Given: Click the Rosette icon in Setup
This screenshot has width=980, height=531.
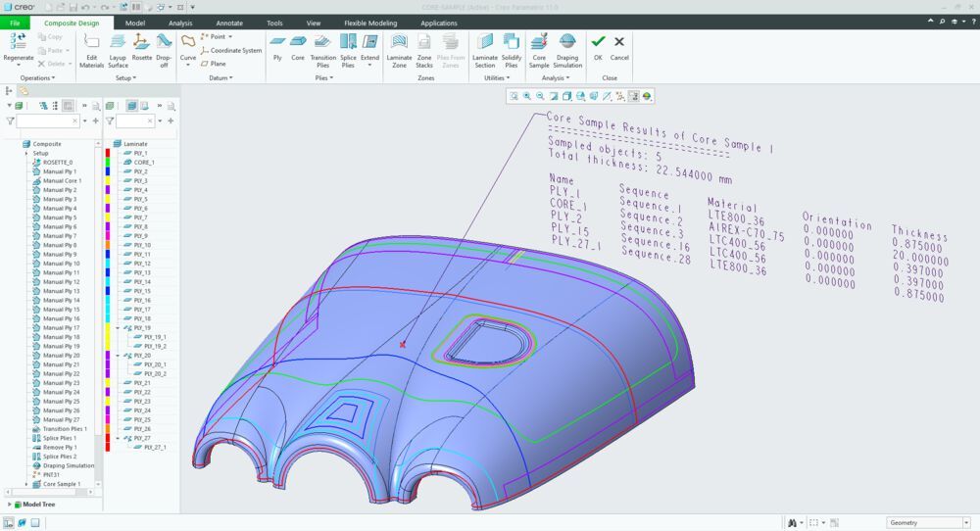Looking at the screenshot, I should (x=142, y=41).
